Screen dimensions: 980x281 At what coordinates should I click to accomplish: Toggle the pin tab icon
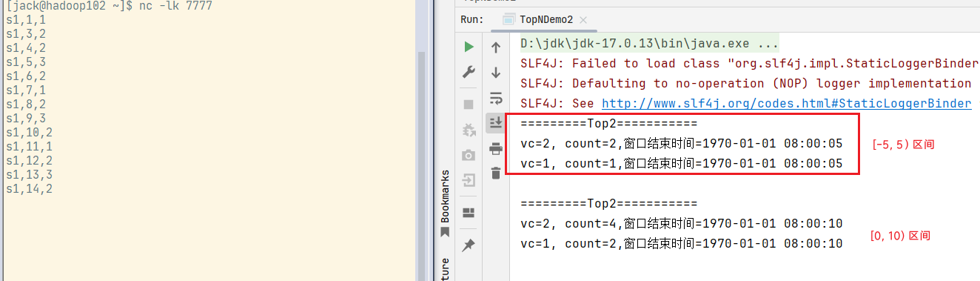tap(469, 245)
